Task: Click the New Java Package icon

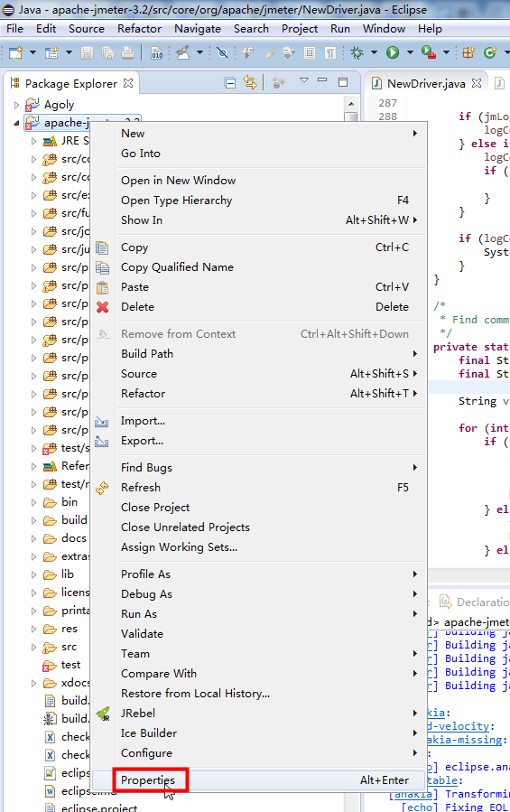Action: (468, 52)
